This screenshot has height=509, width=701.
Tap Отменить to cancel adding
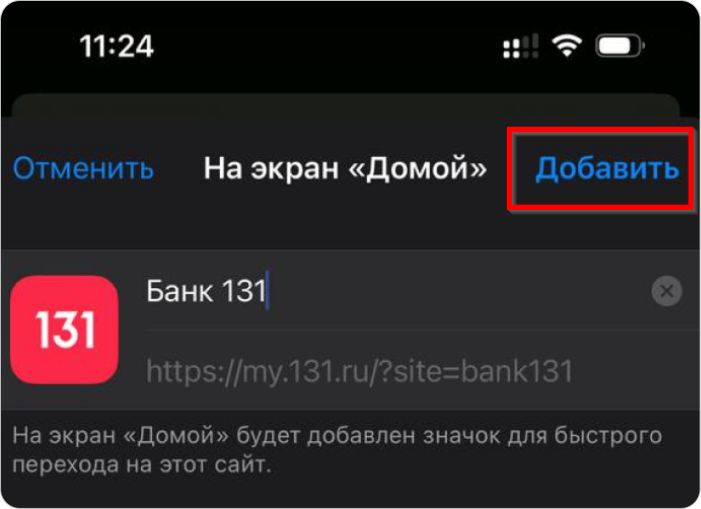83,169
